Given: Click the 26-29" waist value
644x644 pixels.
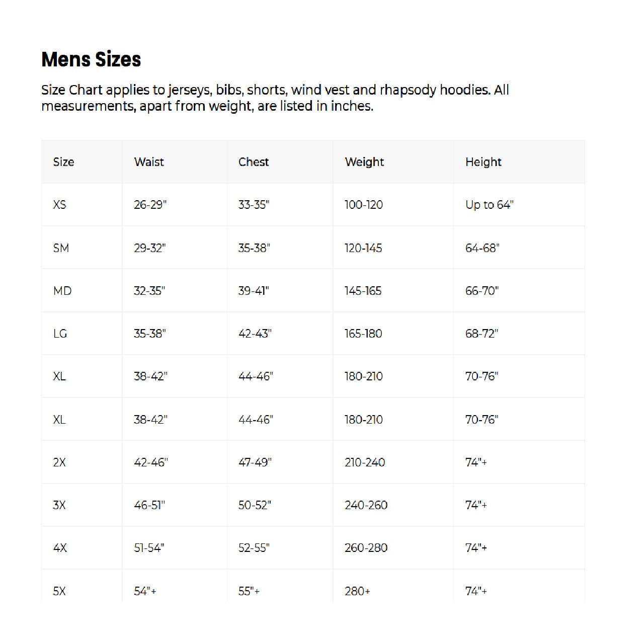Looking at the screenshot, I should pos(150,205).
